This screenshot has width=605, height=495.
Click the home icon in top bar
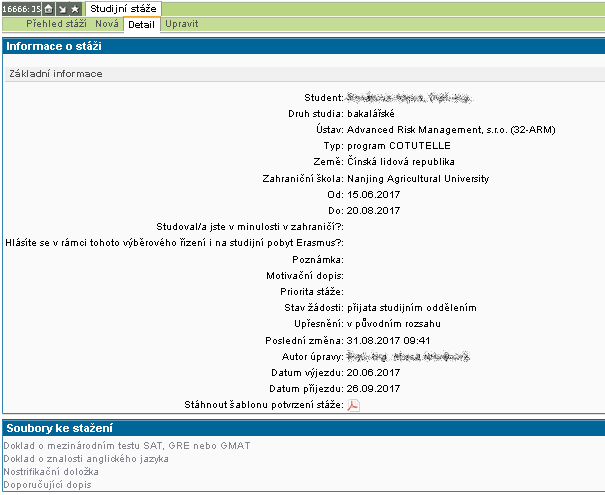point(48,8)
